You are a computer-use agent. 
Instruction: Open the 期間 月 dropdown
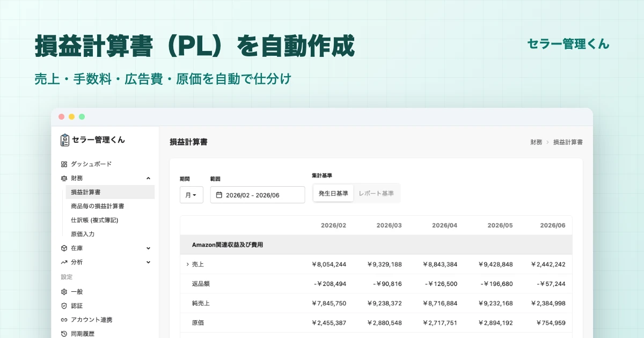[x=191, y=195]
